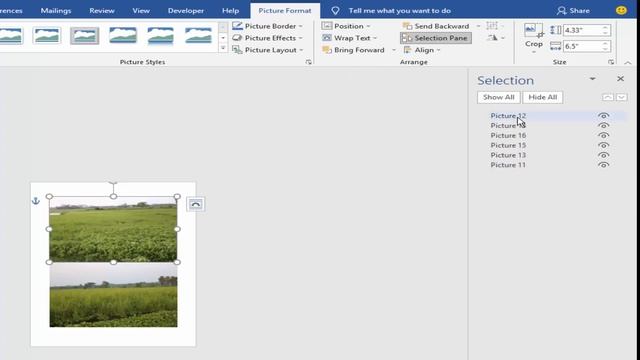
Task: Expand the Picture Styles gallery
Action: coord(223,48)
